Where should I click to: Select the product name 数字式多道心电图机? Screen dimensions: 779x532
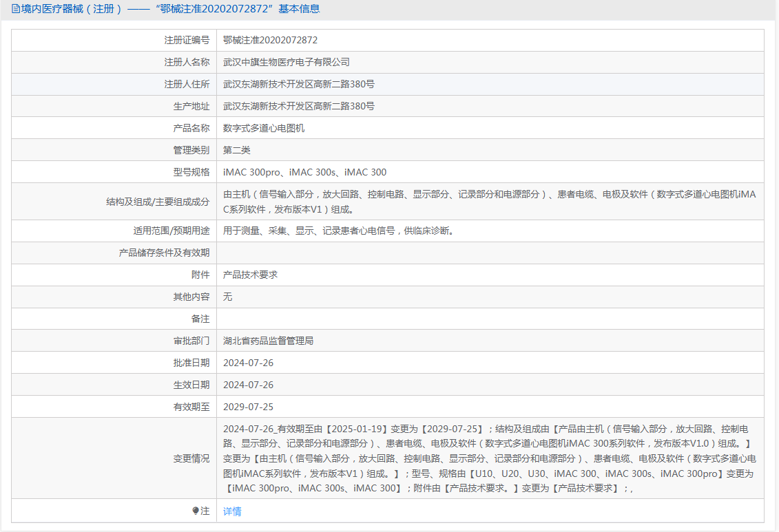click(264, 128)
